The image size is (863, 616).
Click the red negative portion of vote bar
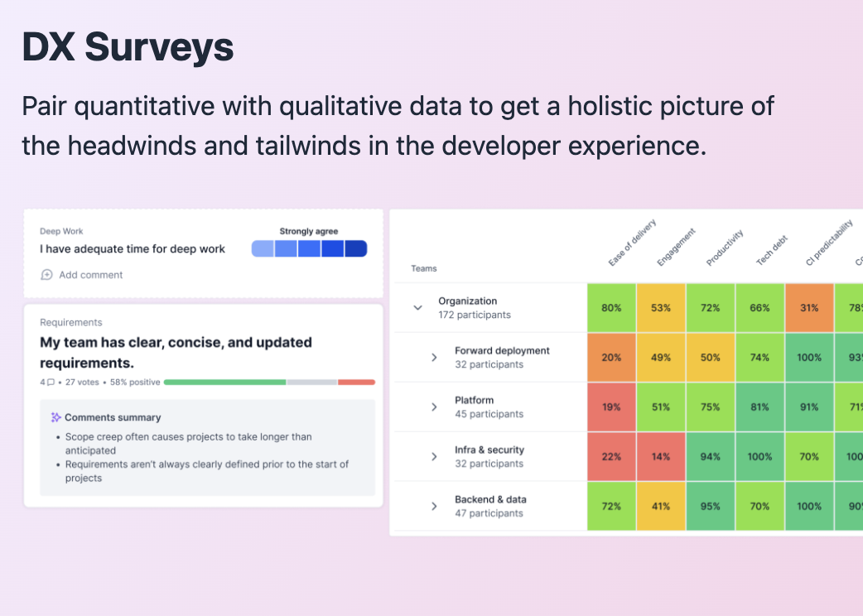pos(356,382)
